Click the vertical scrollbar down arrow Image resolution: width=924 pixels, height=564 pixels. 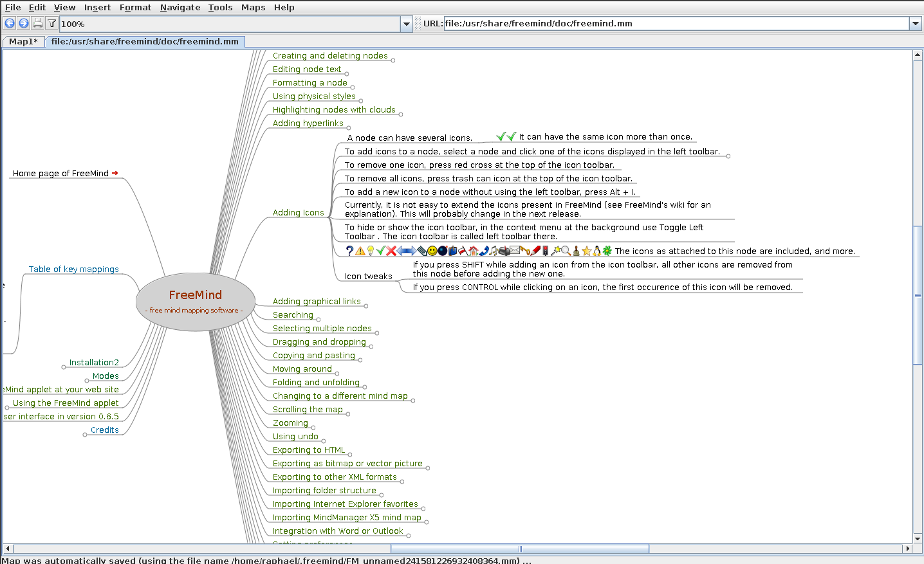coord(918,538)
